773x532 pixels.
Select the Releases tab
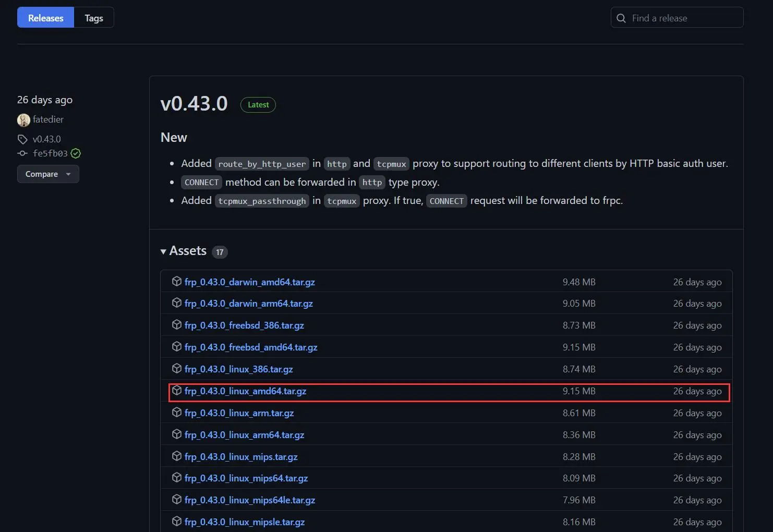pyautogui.click(x=46, y=18)
